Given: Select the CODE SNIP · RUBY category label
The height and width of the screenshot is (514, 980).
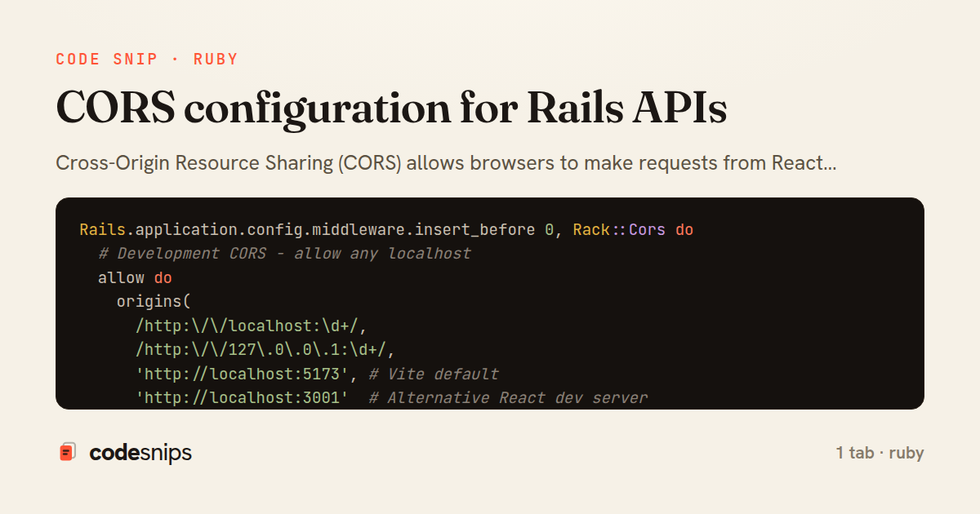Looking at the screenshot, I should [147, 60].
